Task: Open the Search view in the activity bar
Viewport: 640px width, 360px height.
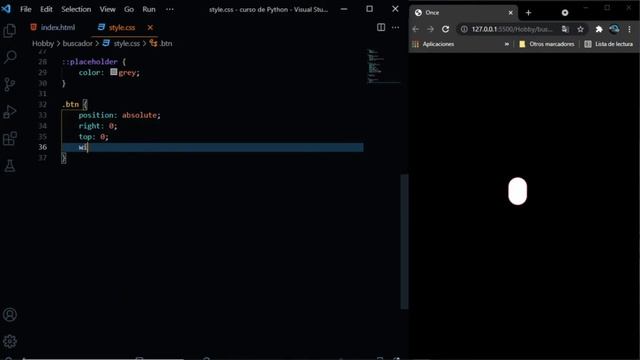Action: pos(10,57)
